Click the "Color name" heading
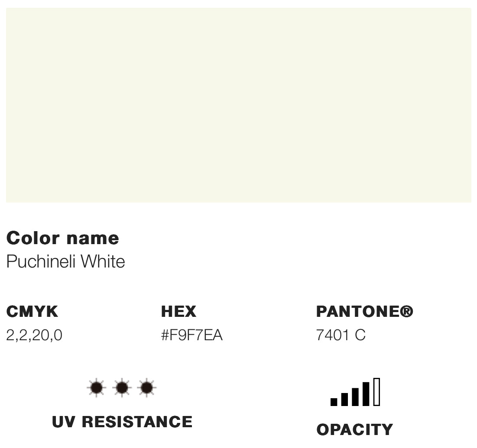This screenshot has height=448, width=477. click(x=62, y=238)
